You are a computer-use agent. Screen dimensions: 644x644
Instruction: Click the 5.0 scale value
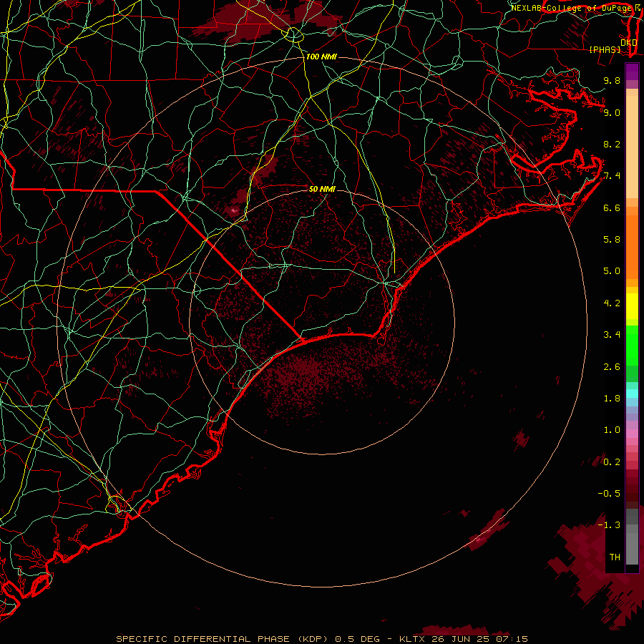tap(612, 271)
